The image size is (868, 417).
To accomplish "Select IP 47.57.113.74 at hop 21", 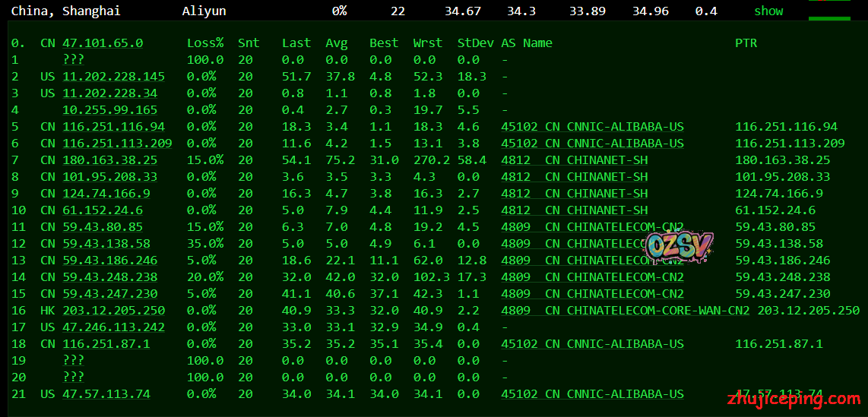I will point(106,394).
